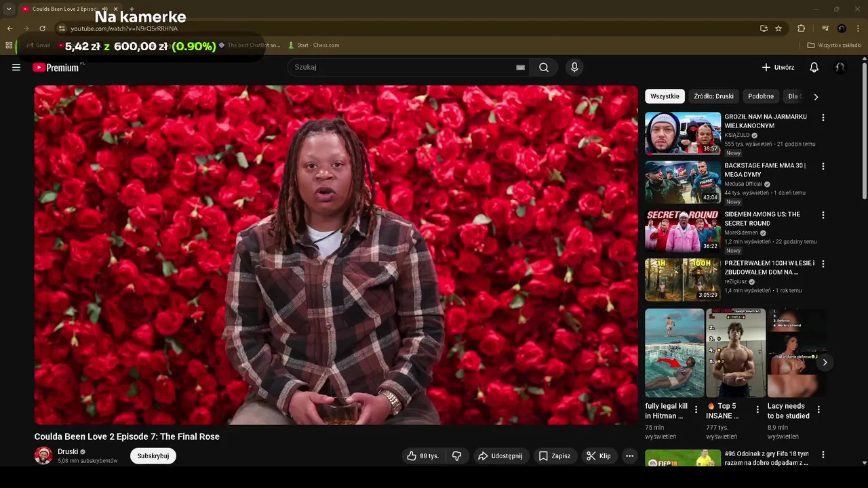
Task: Open the account avatar menu
Action: (x=840, y=67)
